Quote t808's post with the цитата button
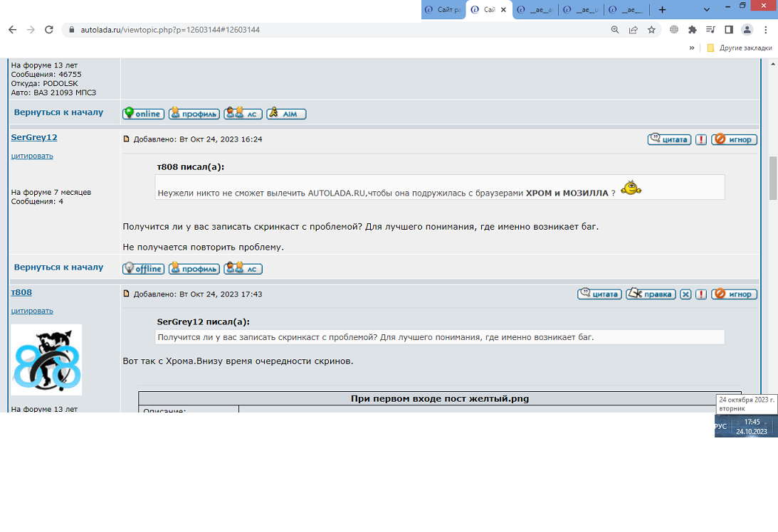The height and width of the screenshot is (532, 778). [599, 294]
